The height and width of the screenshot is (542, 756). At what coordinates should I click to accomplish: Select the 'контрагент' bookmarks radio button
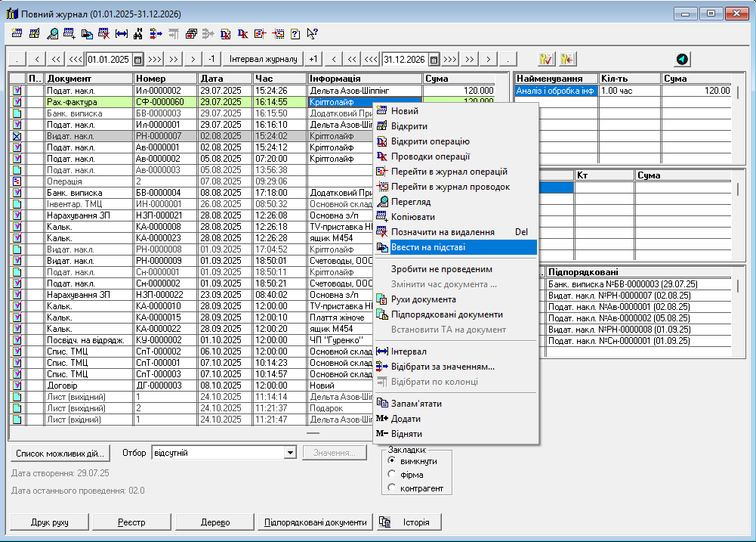(x=391, y=488)
